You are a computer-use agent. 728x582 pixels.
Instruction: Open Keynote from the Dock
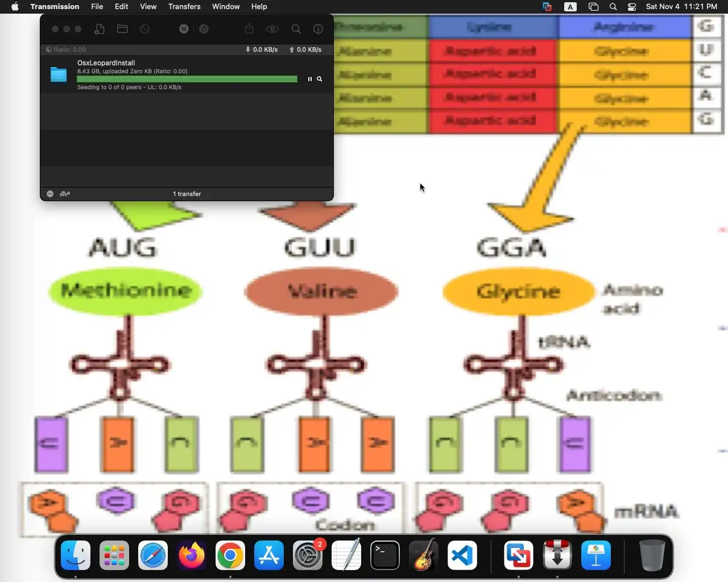coord(595,555)
